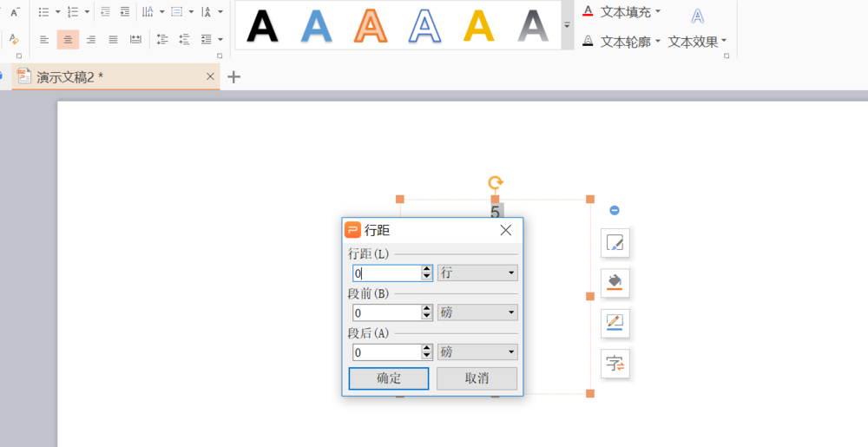The image size is (868, 447).
Task: Click the rotation handle above the text box
Action: point(496,182)
